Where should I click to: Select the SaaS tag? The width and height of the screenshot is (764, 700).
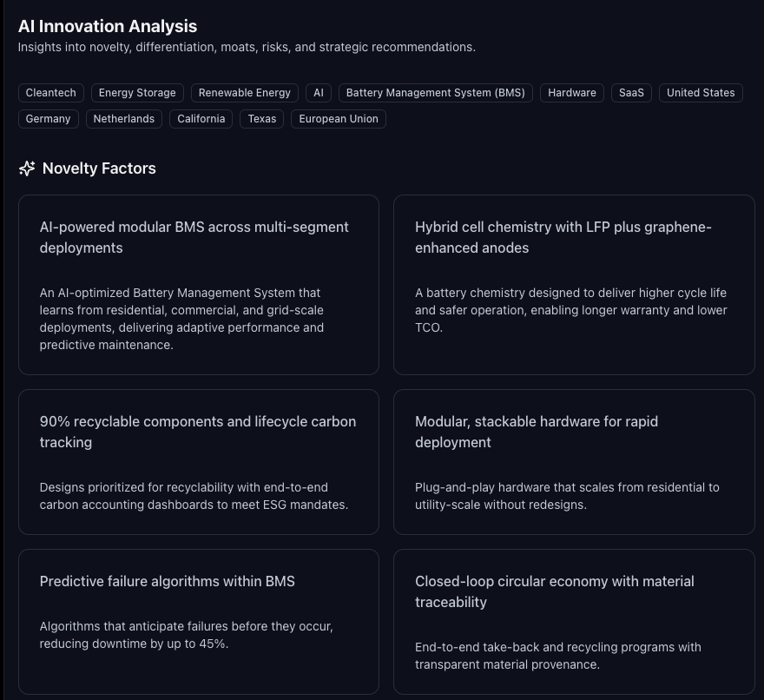631,93
